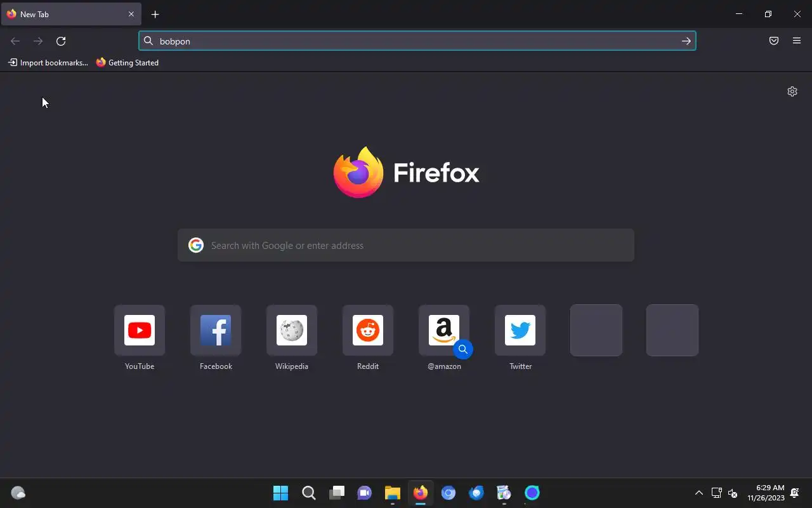Open weather widget on taskbar
This screenshot has width=812, height=508.
tap(18, 493)
